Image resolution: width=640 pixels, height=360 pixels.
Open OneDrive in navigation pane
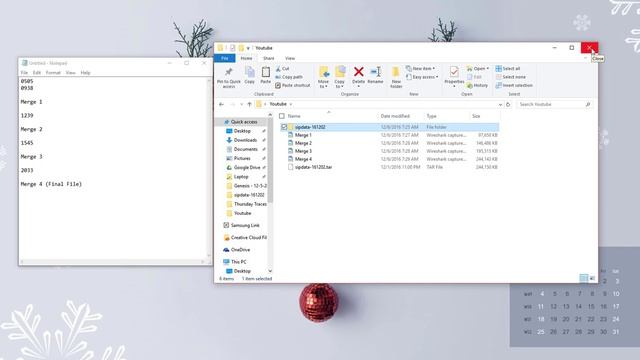236,249
